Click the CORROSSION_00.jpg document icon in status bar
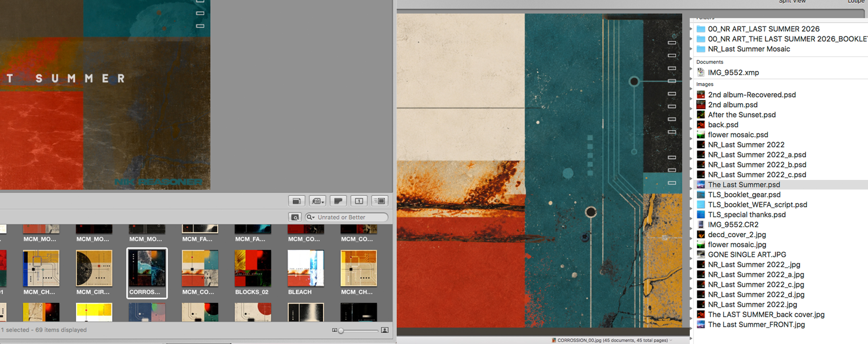The width and height of the screenshot is (868, 344). click(554, 341)
